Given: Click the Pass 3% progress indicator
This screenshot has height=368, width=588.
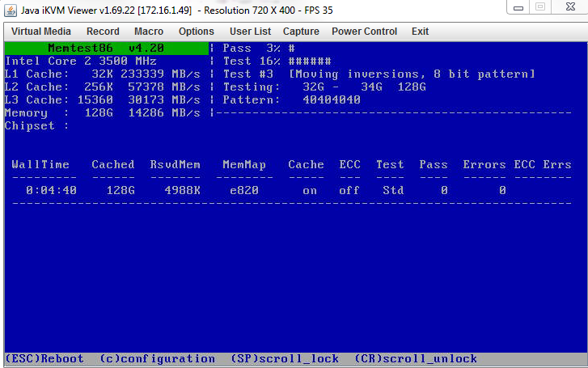Looking at the screenshot, I should coord(259,49).
